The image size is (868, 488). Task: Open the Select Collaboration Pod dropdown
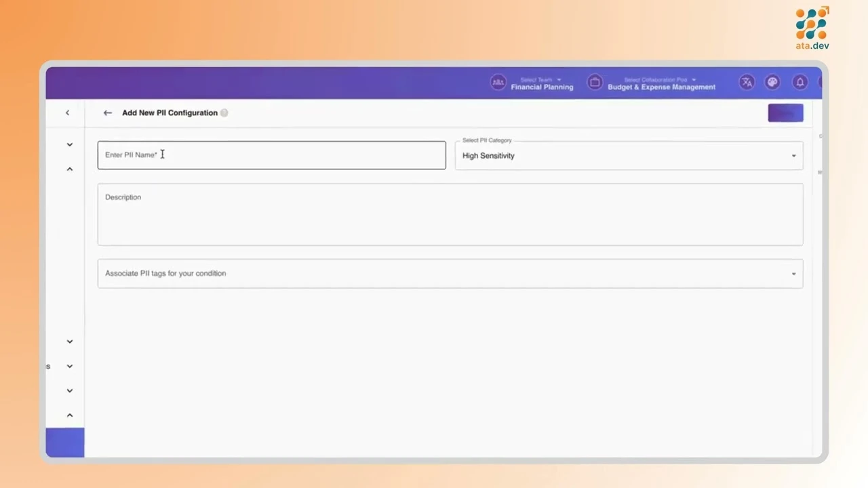pos(694,79)
